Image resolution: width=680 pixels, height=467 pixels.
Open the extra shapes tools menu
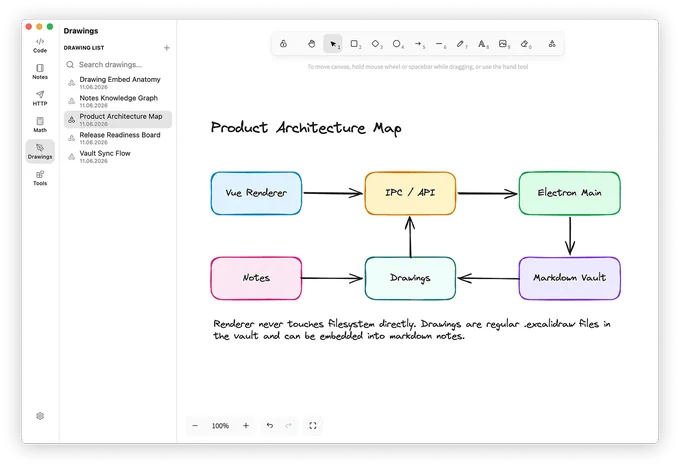click(x=552, y=44)
